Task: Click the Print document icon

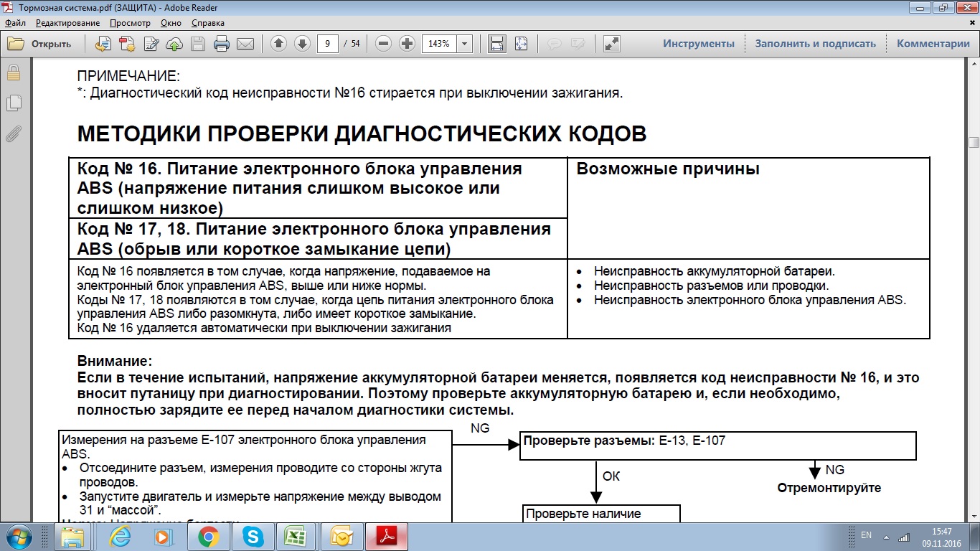Action: coord(222,44)
